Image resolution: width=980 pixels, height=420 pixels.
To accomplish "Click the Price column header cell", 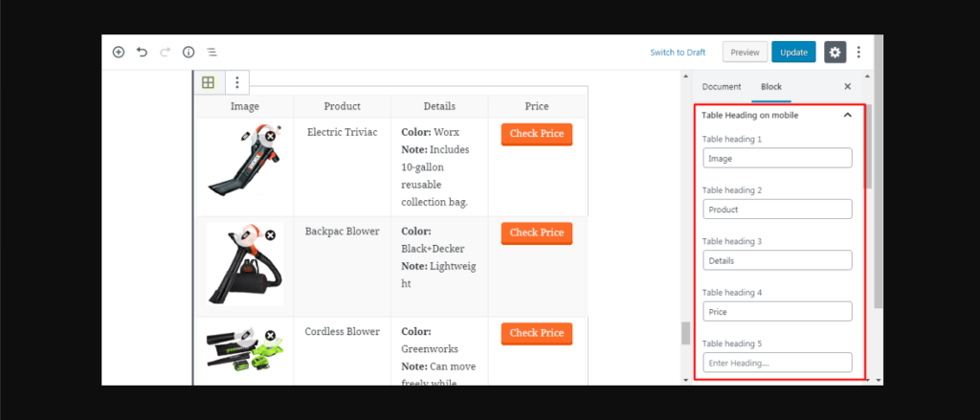I will click(537, 106).
